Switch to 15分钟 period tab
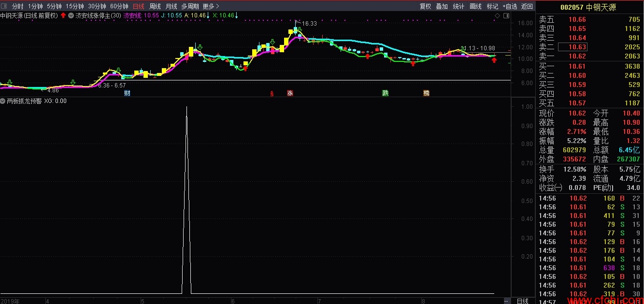 pos(74,6)
